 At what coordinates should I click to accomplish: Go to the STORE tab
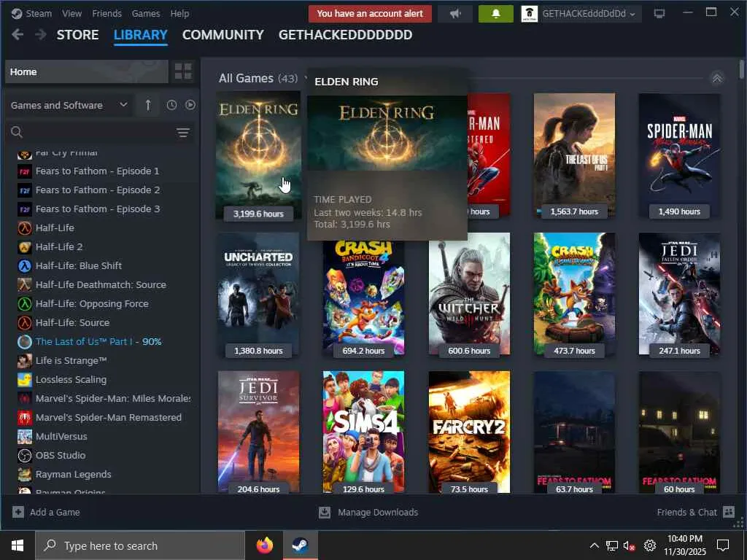[77, 35]
